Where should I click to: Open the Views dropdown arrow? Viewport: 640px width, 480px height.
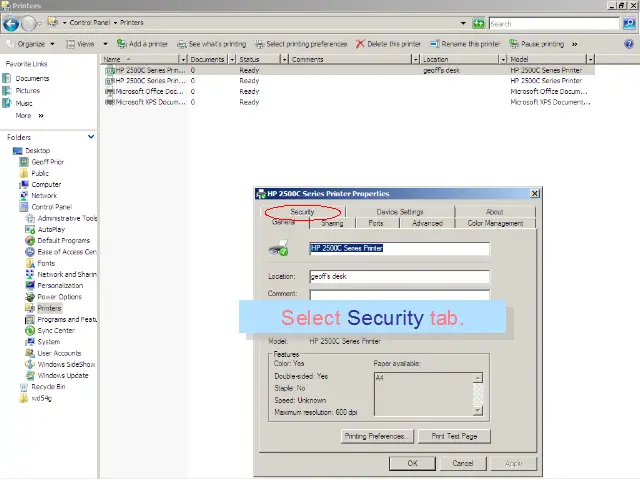point(105,44)
